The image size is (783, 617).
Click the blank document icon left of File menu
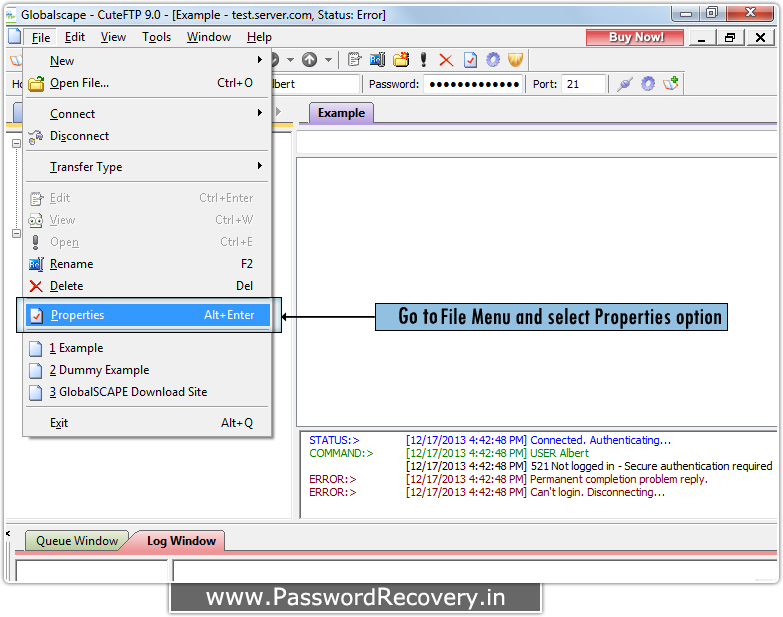click(x=15, y=37)
